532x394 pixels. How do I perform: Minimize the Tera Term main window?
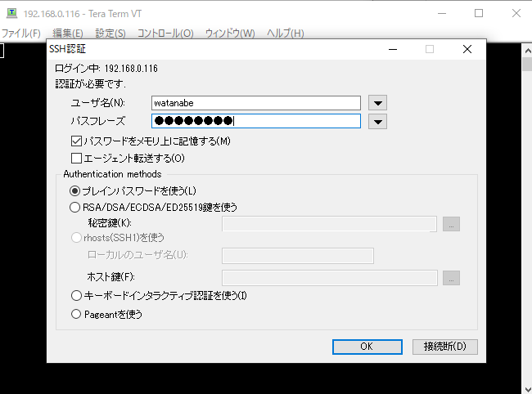pos(441,13)
